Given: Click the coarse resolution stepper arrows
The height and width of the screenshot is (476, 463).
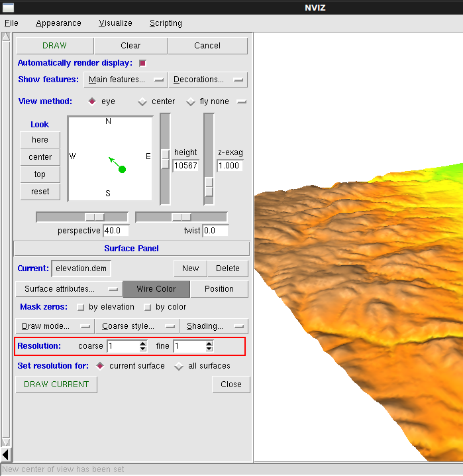Looking at the screenshot, I should [142, 346].
